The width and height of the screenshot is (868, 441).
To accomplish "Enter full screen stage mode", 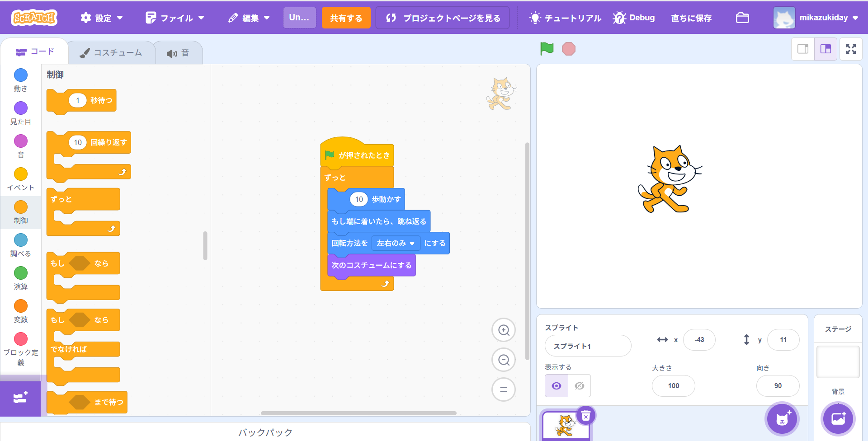I will pos(851,49).
